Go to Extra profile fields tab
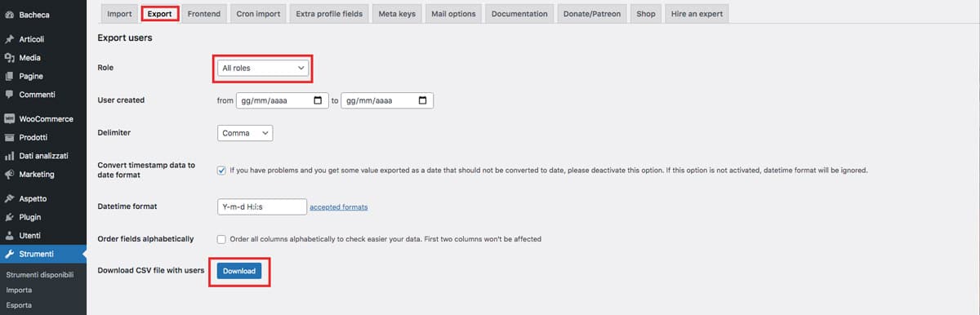Viewport: 980px width, 315px height. pos(329,14)
